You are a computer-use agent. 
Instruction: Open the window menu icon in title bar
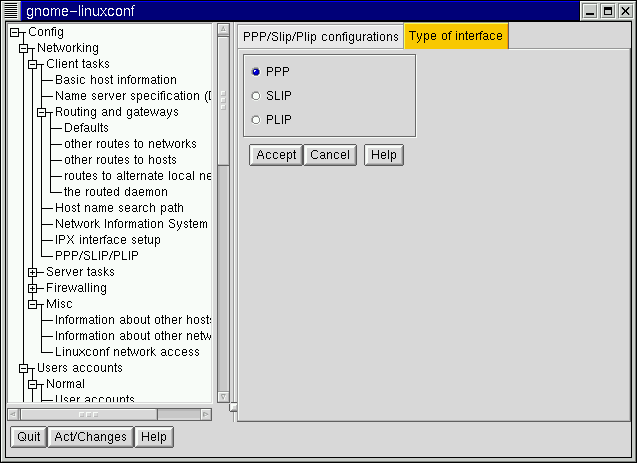[x=11, y=11]
